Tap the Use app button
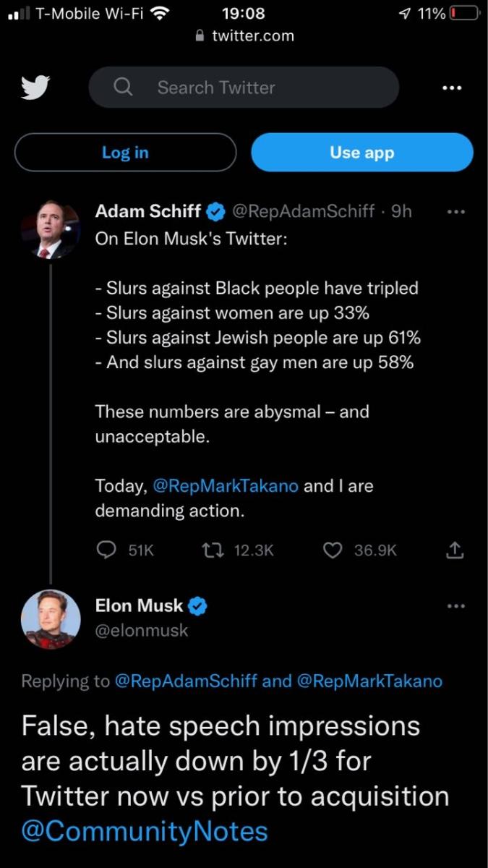 [362, 152]
